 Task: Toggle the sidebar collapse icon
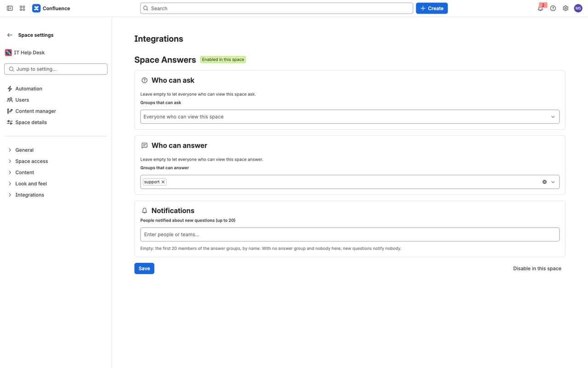[10, 8]
